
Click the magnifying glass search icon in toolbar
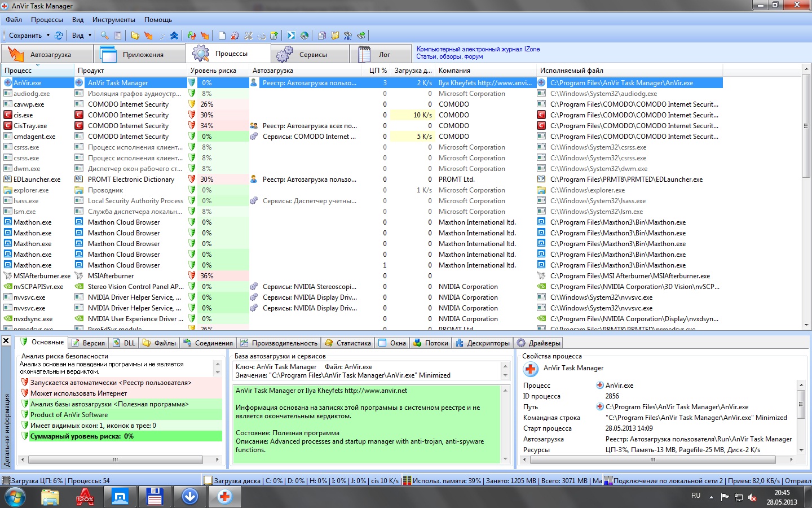pos(105,36)
